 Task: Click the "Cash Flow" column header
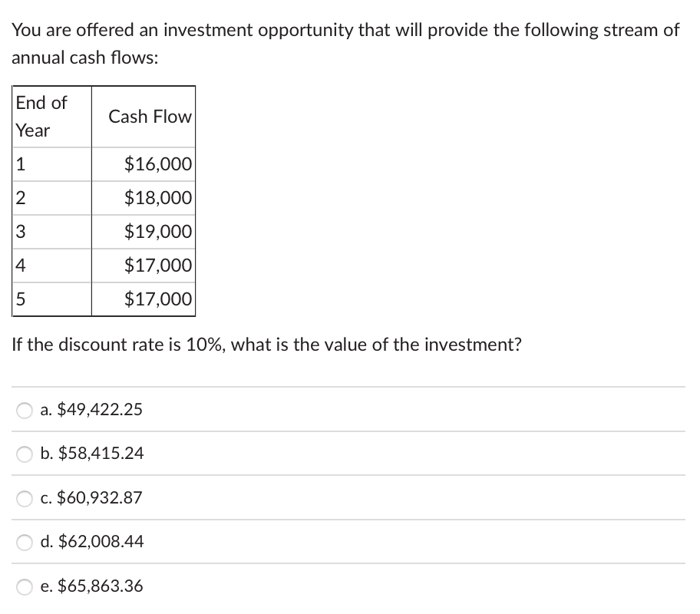pos(150,117)
